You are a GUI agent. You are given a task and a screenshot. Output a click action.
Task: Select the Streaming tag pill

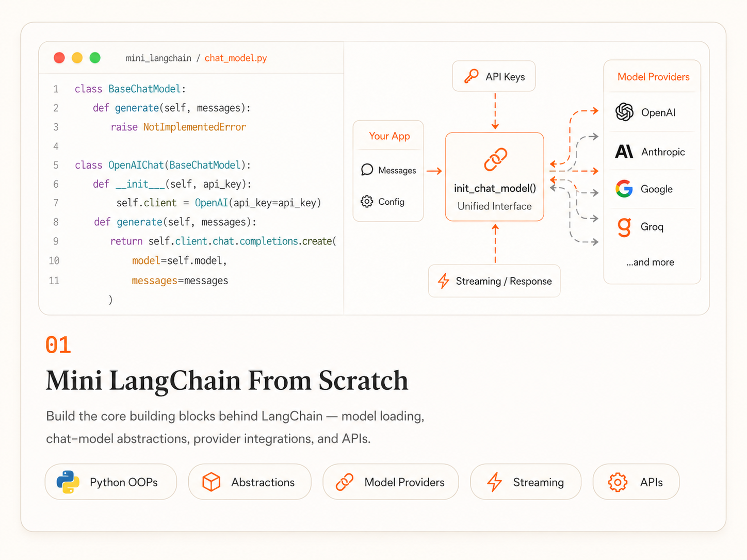tap(526, 482)
